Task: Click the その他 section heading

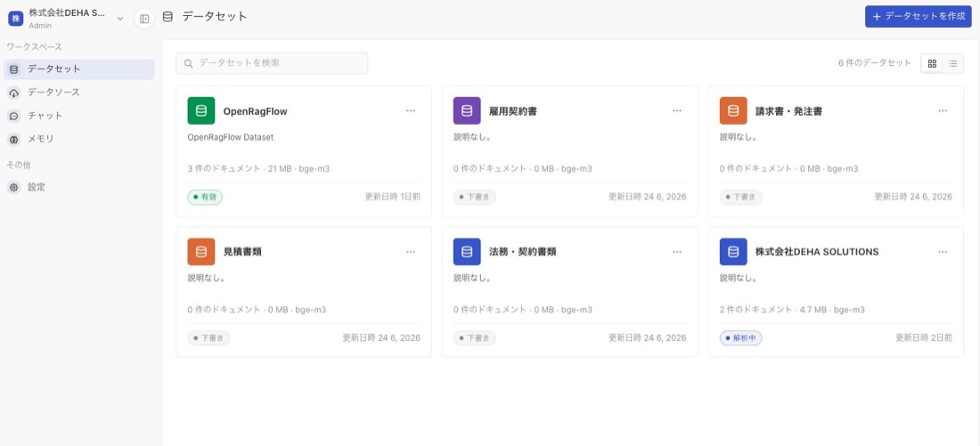Action: [x=19, y=165]
